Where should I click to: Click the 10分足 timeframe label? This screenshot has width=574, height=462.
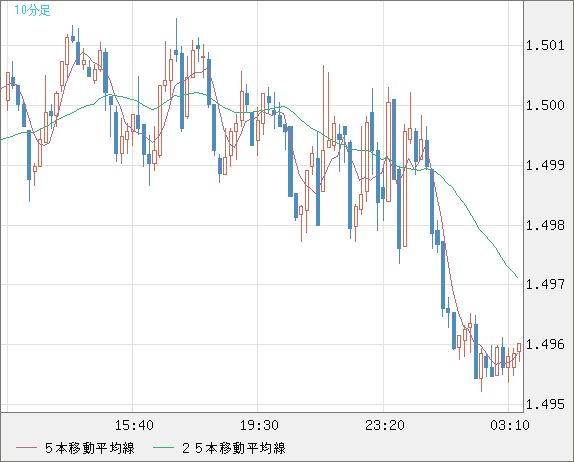tap(32, 10)
